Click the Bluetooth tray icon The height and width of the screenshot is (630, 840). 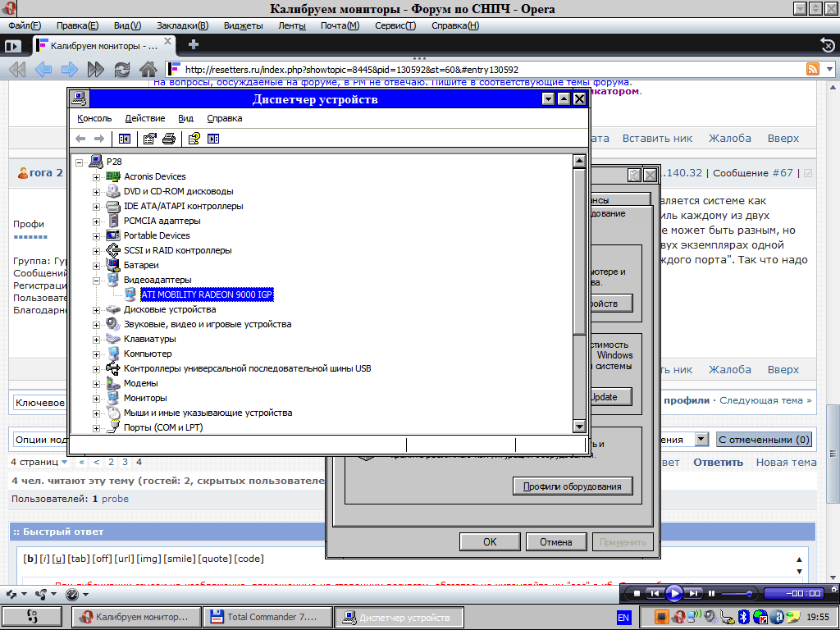[743, 617]
